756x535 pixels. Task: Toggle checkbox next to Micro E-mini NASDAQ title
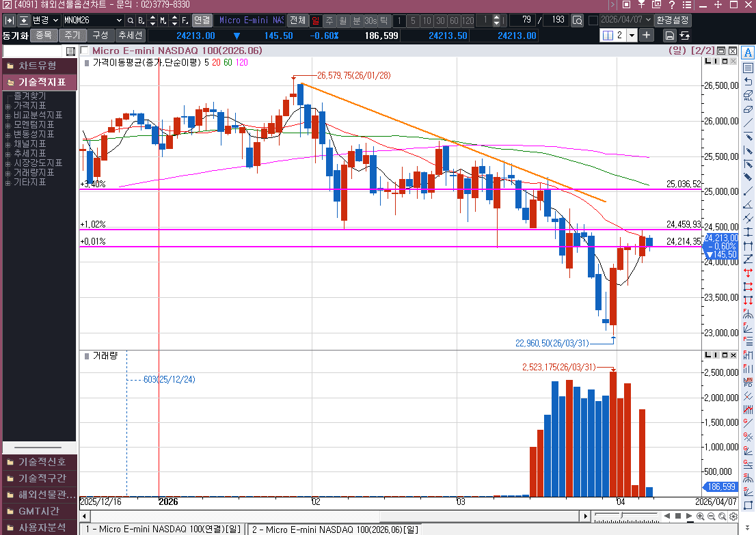(x=85, y=51)
